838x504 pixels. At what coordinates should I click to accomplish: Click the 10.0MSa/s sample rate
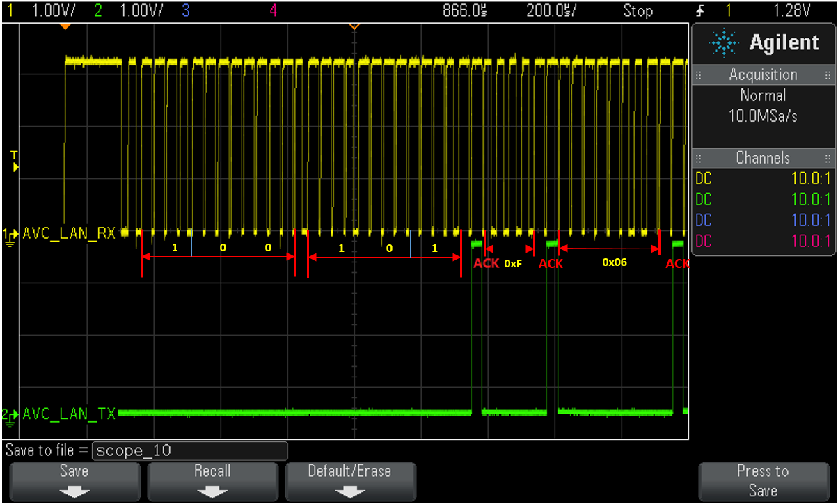coord(764,116)
